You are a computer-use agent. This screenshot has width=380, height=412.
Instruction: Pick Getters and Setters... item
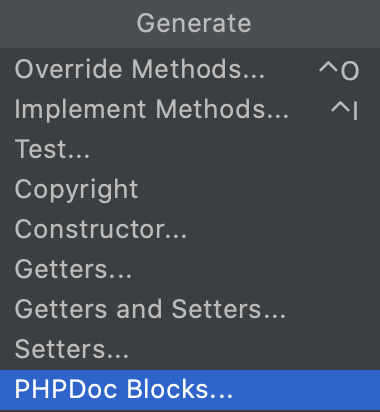click(x=190, y=310)
